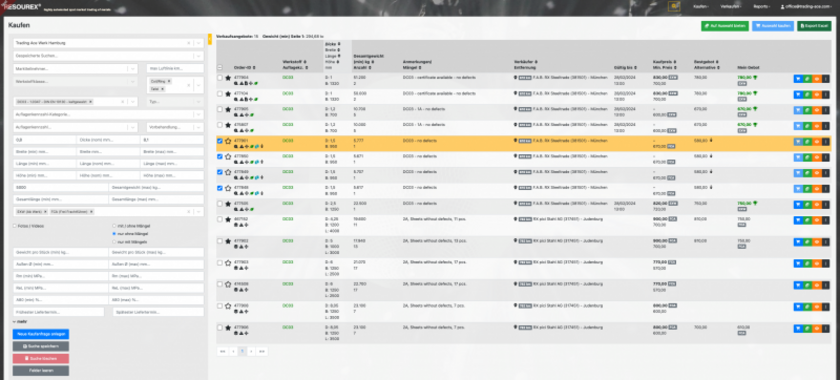Open the Vorbehandlung dropdown
This screenshot has width=840, height=380.
[x=199, y=128]
